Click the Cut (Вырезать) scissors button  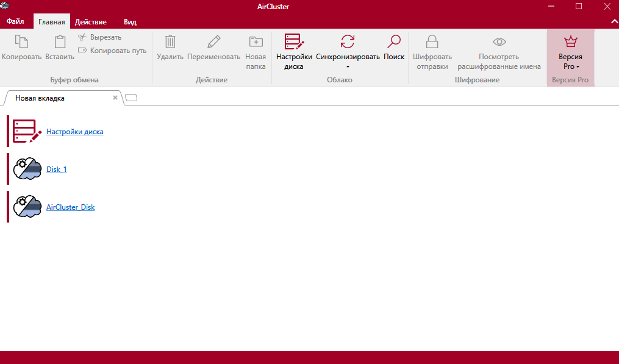pos(99,37)
